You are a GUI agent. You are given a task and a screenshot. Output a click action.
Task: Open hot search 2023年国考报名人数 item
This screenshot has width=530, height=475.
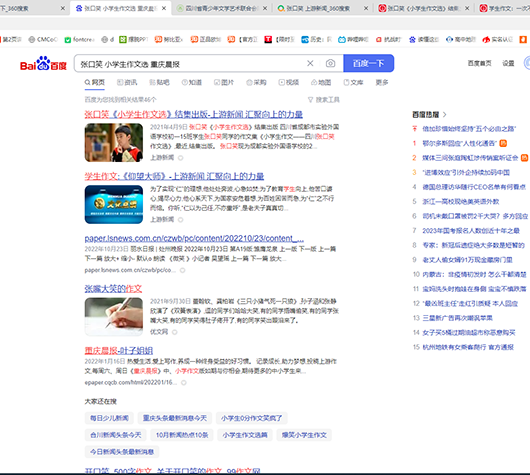pyautogui.click(x=471, y=231)
